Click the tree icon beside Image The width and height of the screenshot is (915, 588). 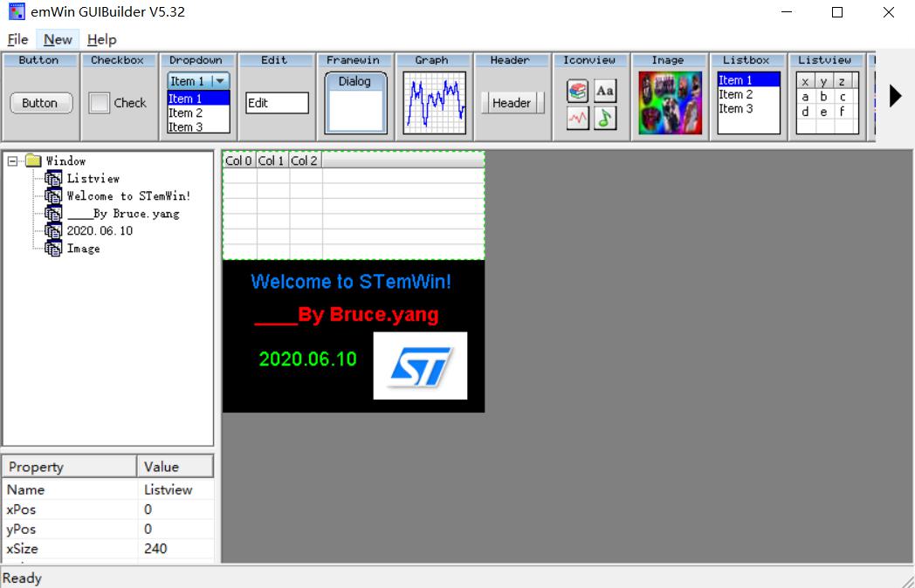coord(53,248)
